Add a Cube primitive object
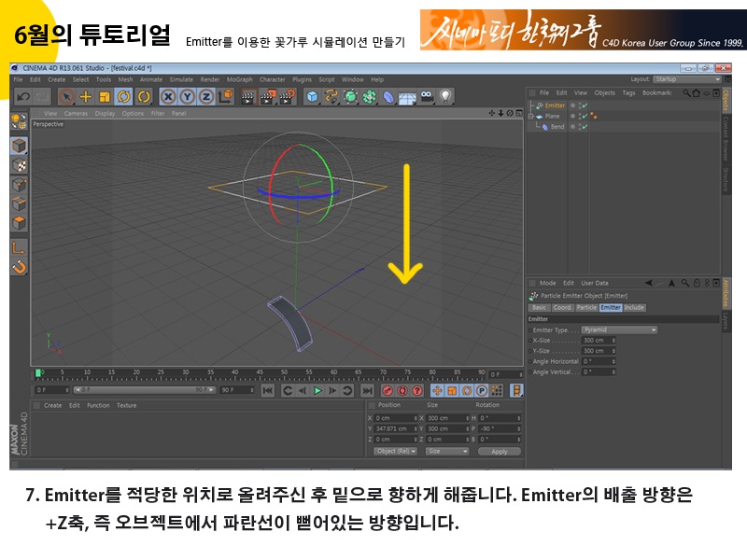This screenshot has height=560, width=747. click(312, 97)
